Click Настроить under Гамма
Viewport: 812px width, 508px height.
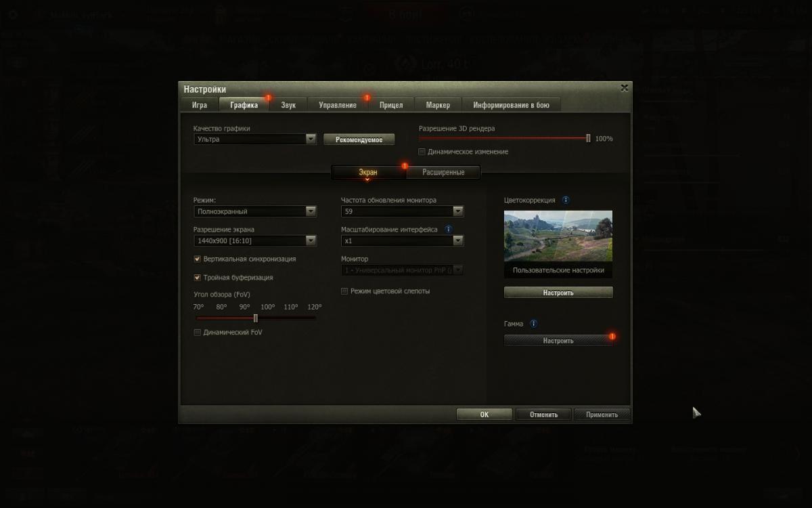tap(558, 341)
